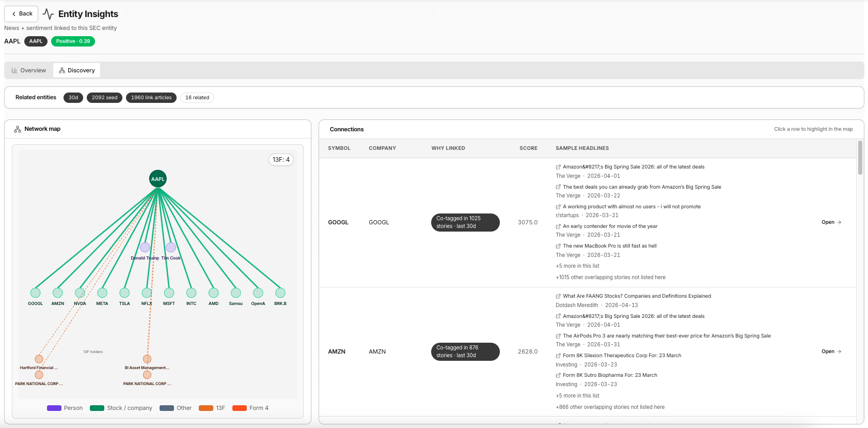Click the SAMPLE HEADLINES column header
This screenshot has width=868, height=428.
(x=582, y=148)
